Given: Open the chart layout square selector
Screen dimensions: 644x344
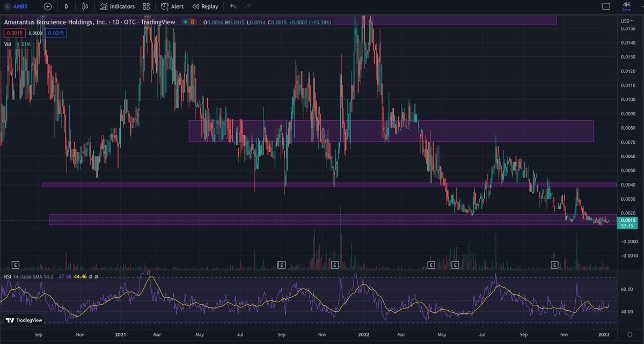Looking at the screenshot, I should pyautogui.click(x=606, y=6).
